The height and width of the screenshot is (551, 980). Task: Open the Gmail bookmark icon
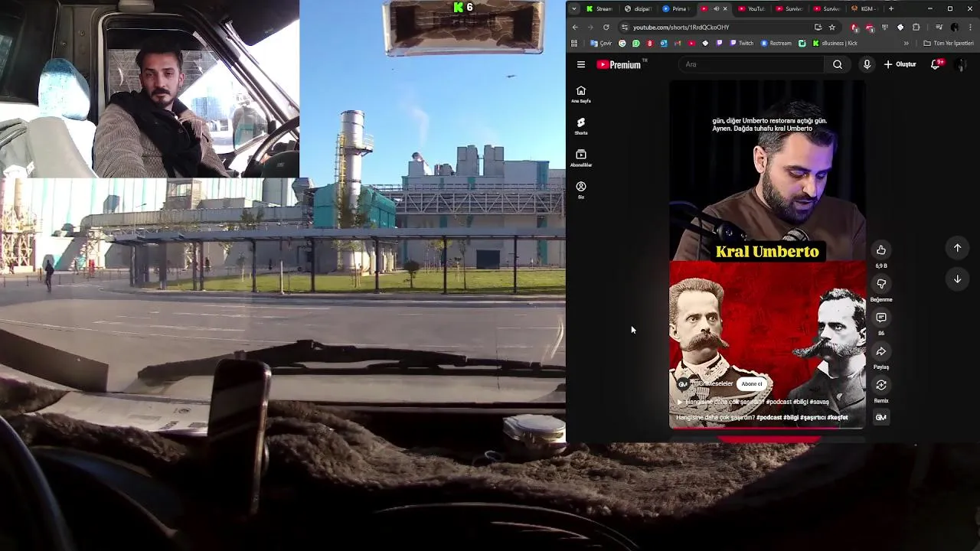[678, 44]
